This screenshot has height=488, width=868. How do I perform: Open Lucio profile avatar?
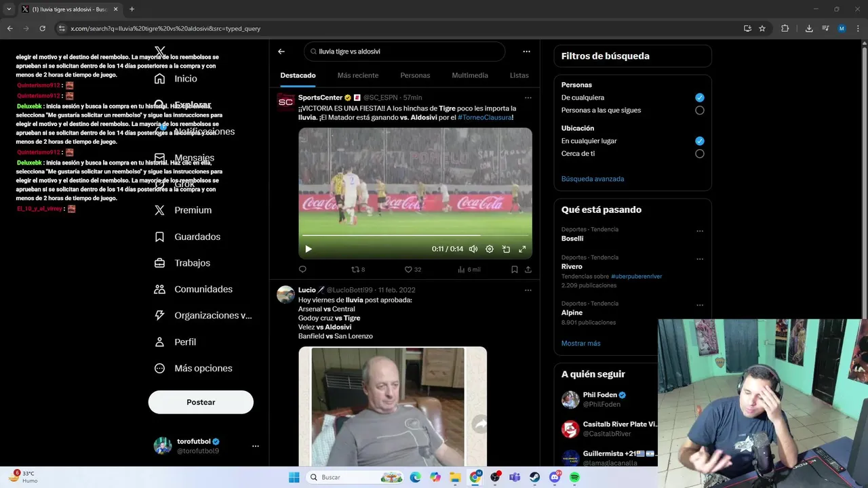click(x=285, y=295)
